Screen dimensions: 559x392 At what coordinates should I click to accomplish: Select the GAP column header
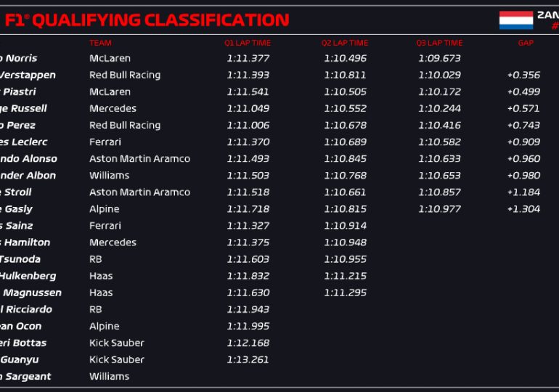pos(526,43)
